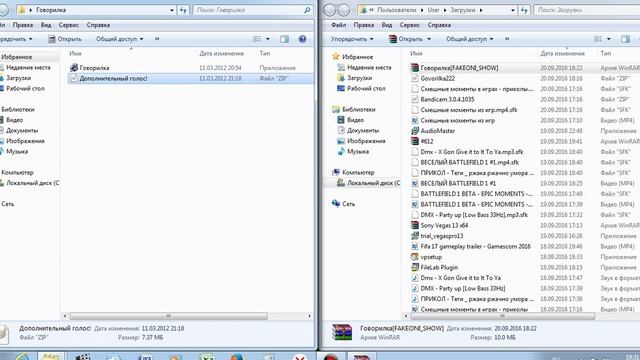
Task: Select DMX - Party up mp3.sfk file
Action: [x=474, y=215]
